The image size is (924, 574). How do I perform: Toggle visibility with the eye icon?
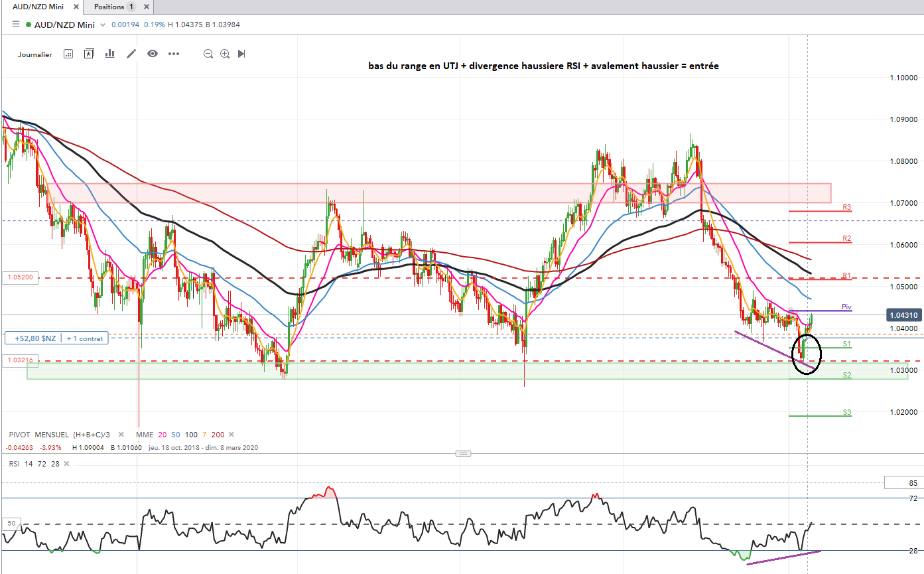[x=153, y=54]
